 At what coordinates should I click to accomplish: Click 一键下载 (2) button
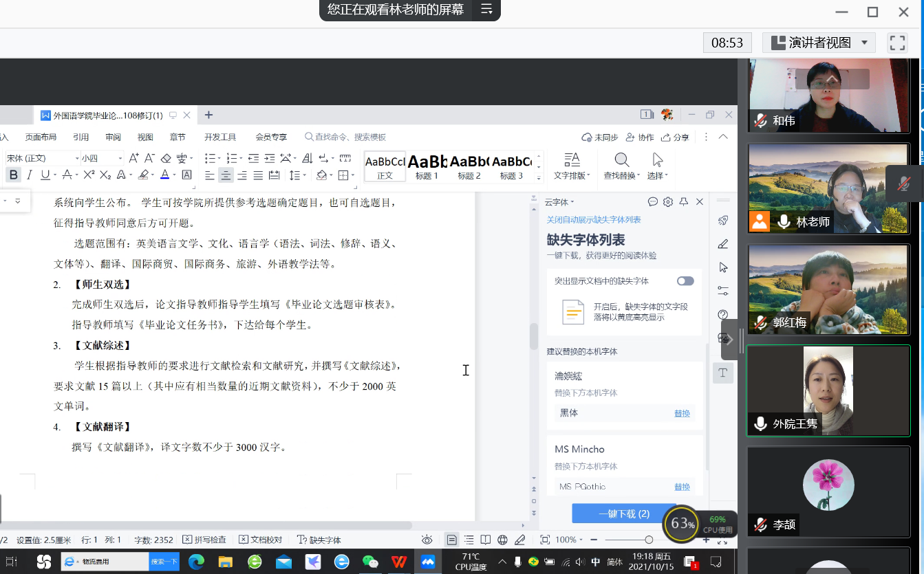tap(623, 514)
